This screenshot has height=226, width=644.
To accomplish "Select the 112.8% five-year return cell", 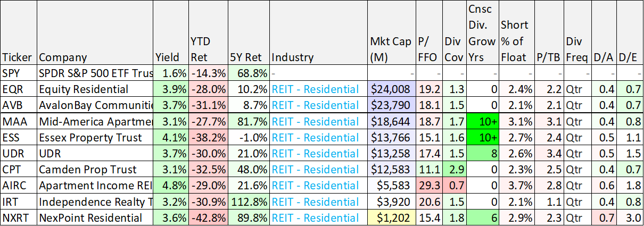I will 249,202.
